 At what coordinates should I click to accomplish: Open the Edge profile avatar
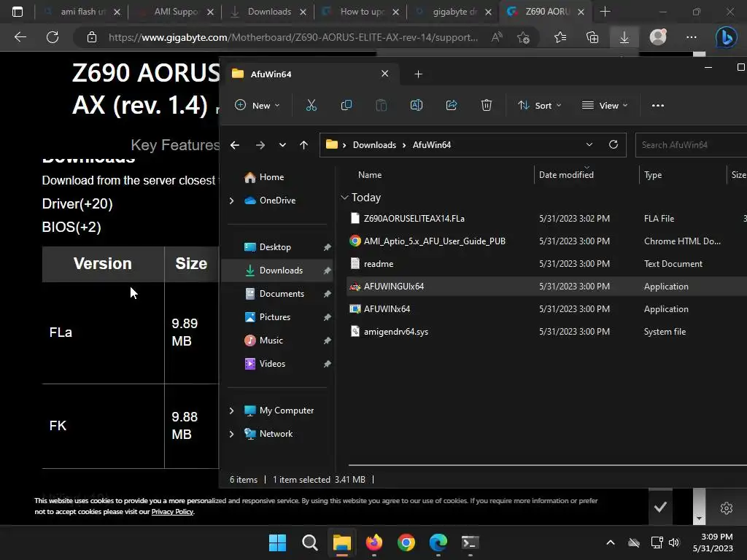(x=658, y=36)
